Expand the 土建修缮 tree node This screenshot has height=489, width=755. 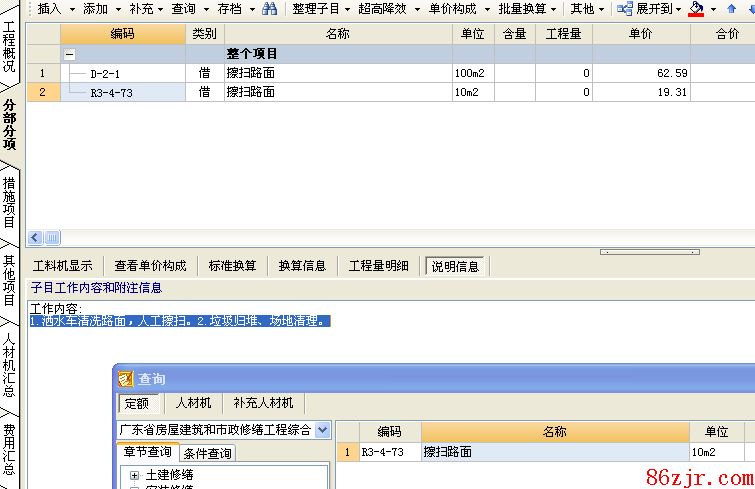[x=134, y=475]
